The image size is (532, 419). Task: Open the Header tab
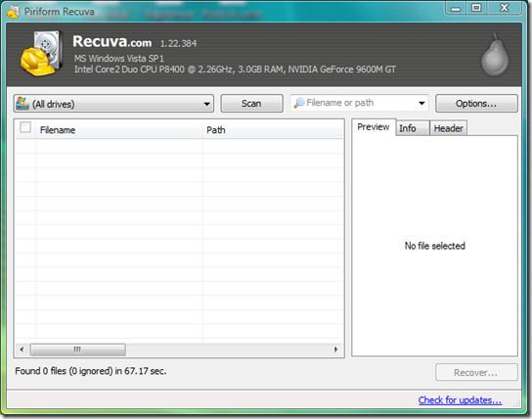[x=448, y=128]
